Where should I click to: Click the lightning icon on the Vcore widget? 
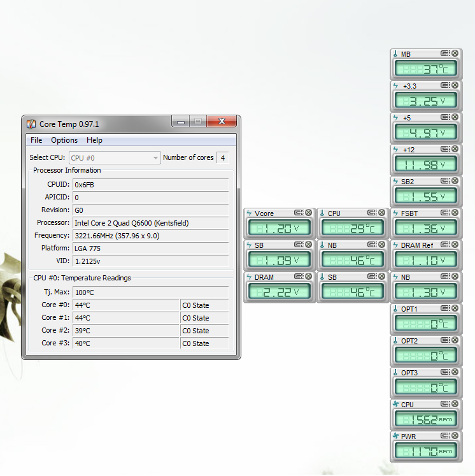249,213
